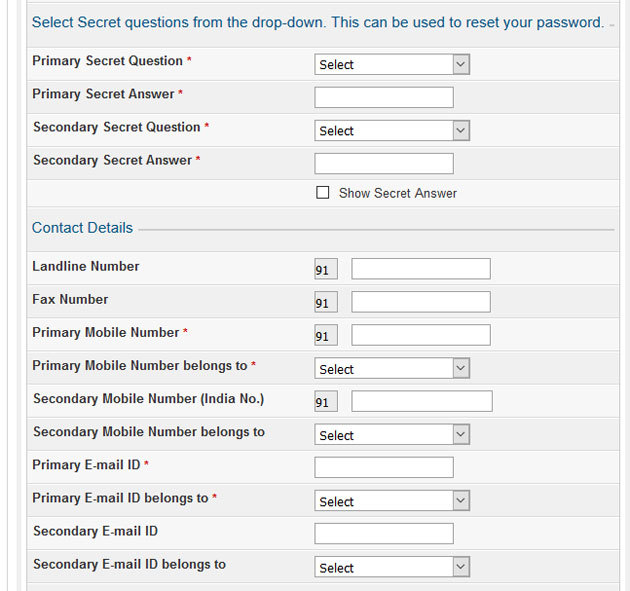Select the Fax Number input field

pos(420,302)
